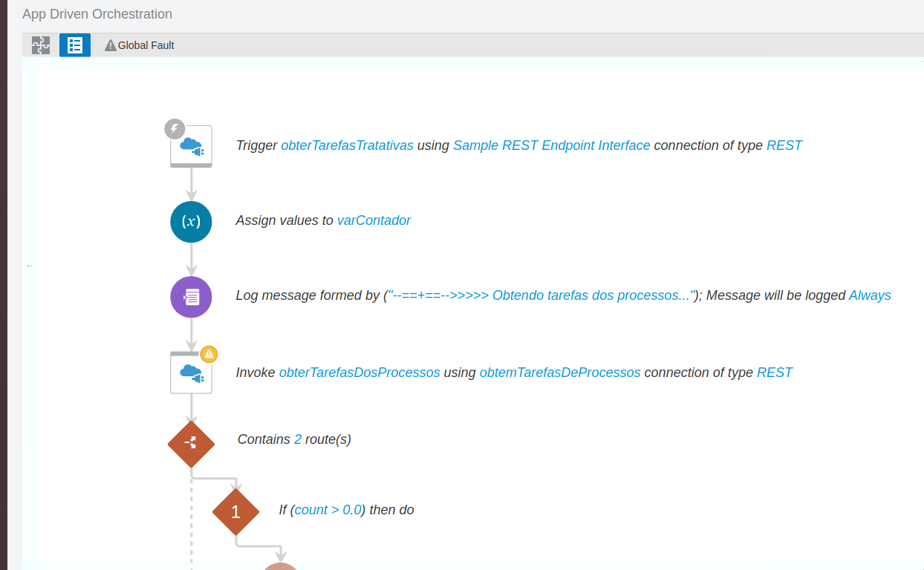
Task: Click the Trigger cloud connection icon
Action: pos(191,146)
